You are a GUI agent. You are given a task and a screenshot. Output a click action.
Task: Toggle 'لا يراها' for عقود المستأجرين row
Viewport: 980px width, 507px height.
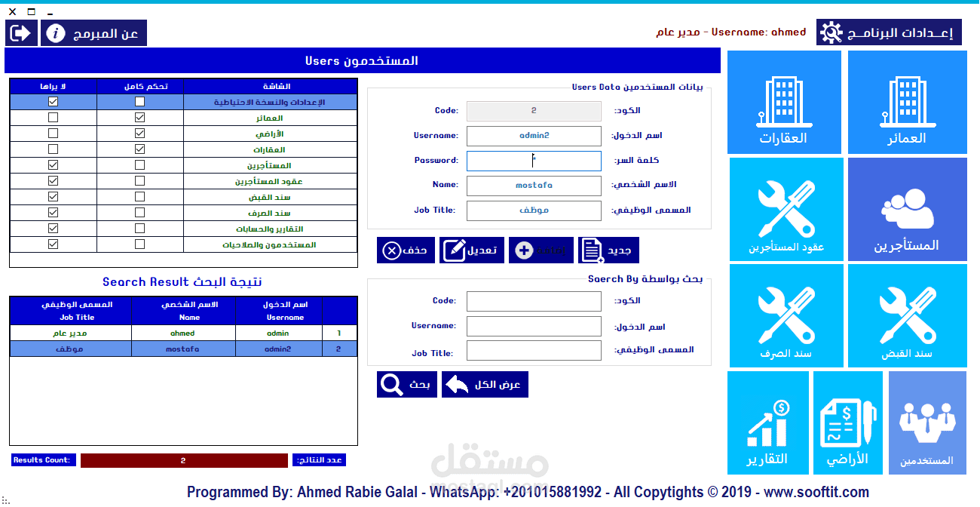(53, 181)
